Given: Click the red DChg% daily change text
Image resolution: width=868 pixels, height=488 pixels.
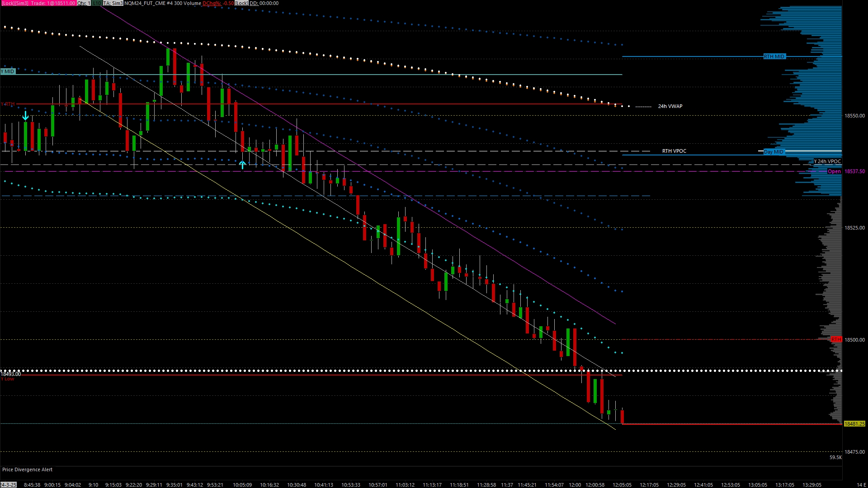Looking at the screenshot, I should coord(218,3).
